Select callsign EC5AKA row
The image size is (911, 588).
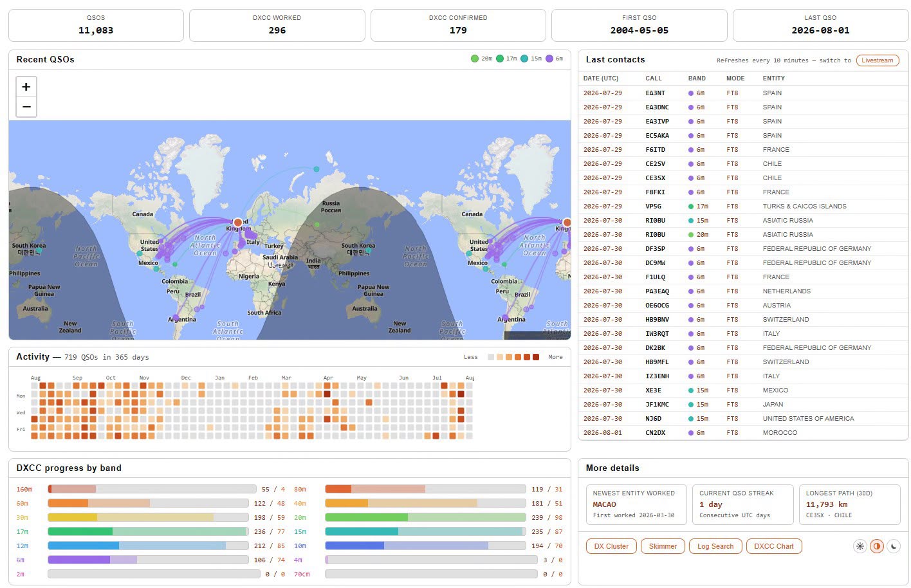[743, 136]
